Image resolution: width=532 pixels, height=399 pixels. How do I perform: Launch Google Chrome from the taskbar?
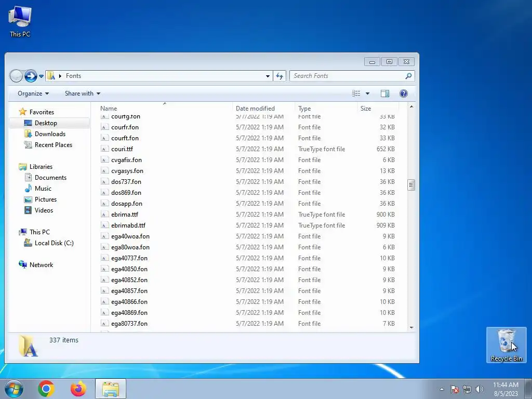46,389
